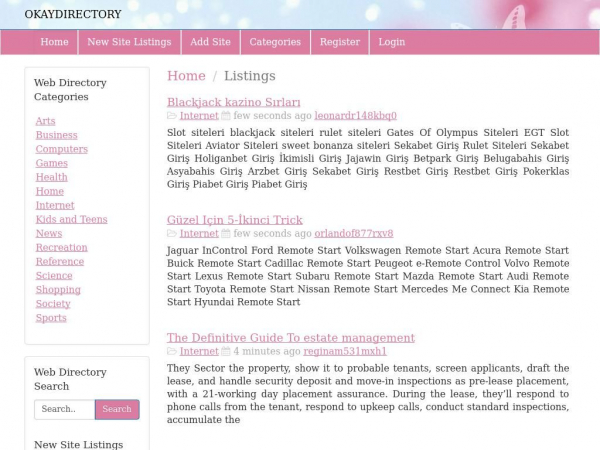Click Internet category under Güzel Için listing
This screenshot has width=600, height=450.
click(x=199, y=233)
